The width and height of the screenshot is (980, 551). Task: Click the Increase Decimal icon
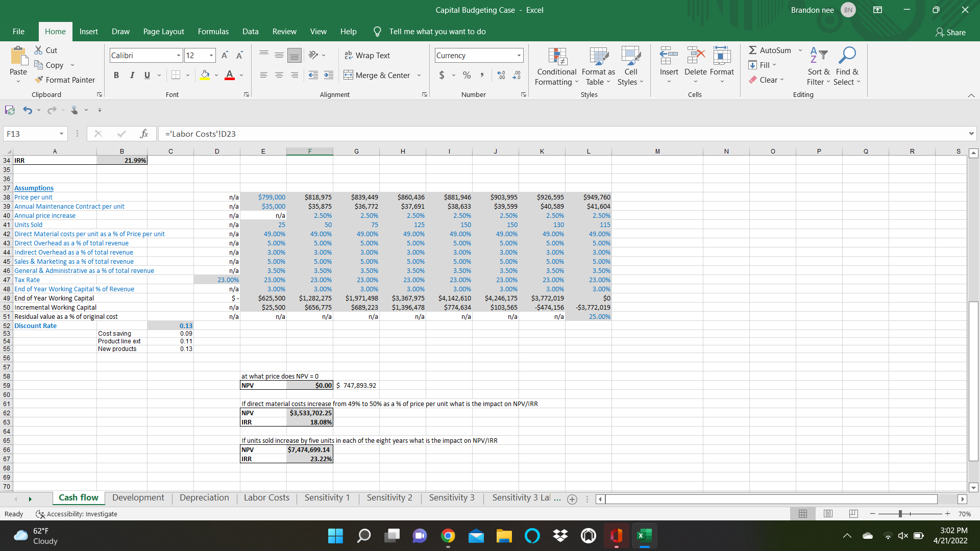click(501, 75)
